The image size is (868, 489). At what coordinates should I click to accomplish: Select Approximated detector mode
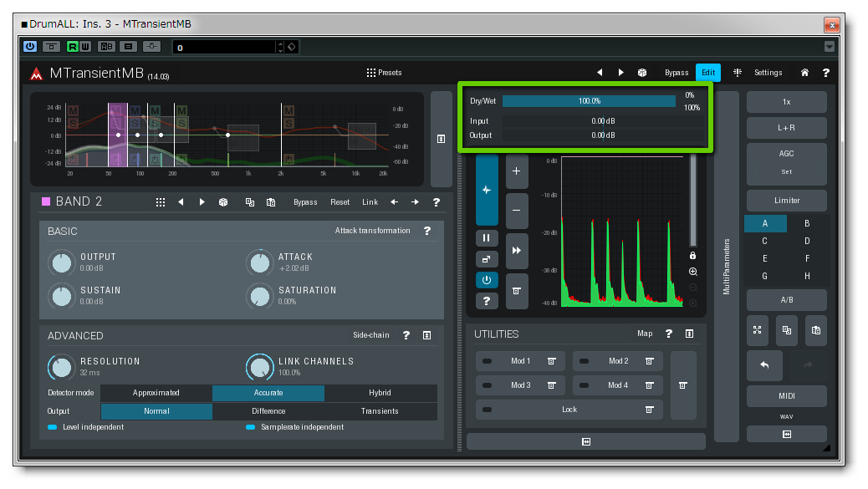point(156,393)
